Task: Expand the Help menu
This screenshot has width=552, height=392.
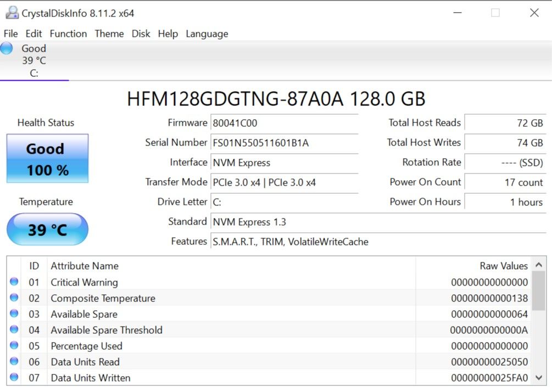Action: point(168,33)
